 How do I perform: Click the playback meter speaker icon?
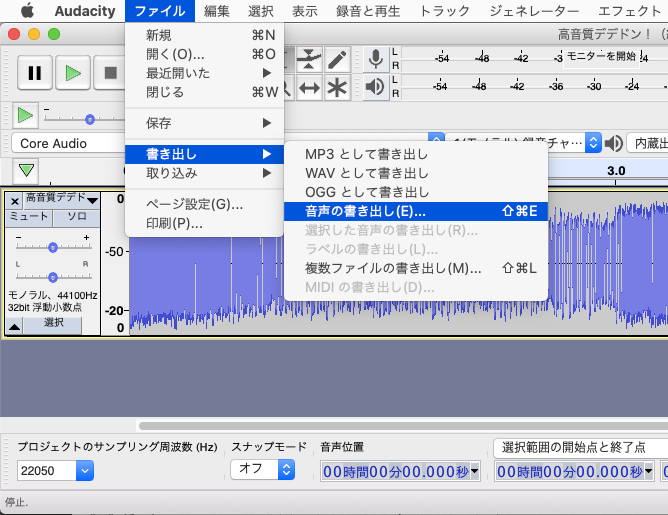[375, 87]
